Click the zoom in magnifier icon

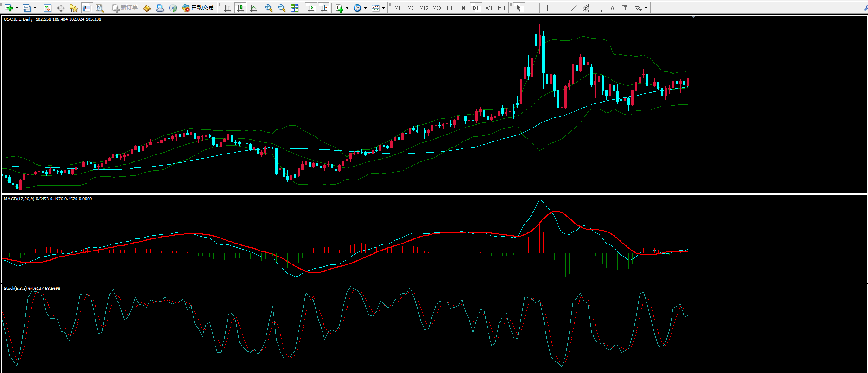(269, 8)
